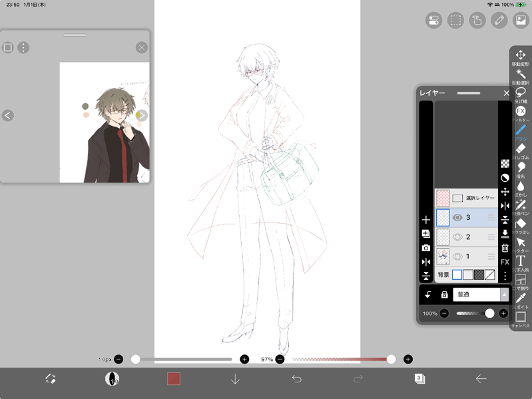Select the Eraser (消しゴム) tool
Image resolution: width=532 pixels, height=399 pixels.
click(521, 151)
